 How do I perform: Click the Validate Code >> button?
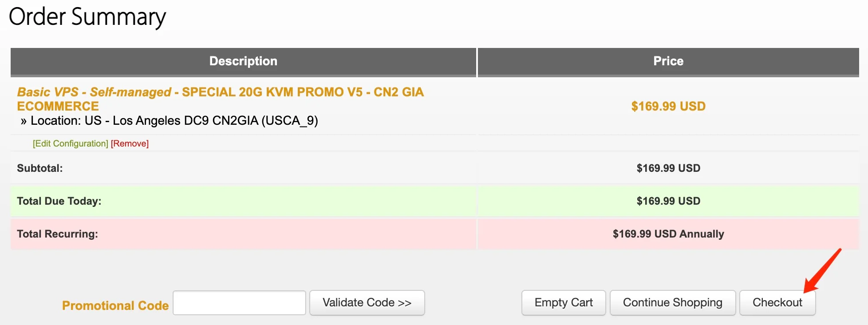(x=367, y=303)
